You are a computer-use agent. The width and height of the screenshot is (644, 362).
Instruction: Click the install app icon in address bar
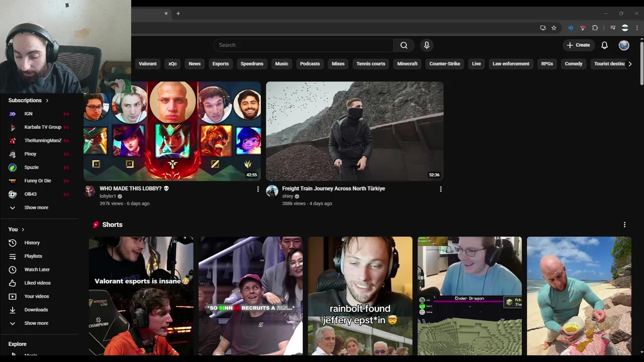[x=543, y=28]
